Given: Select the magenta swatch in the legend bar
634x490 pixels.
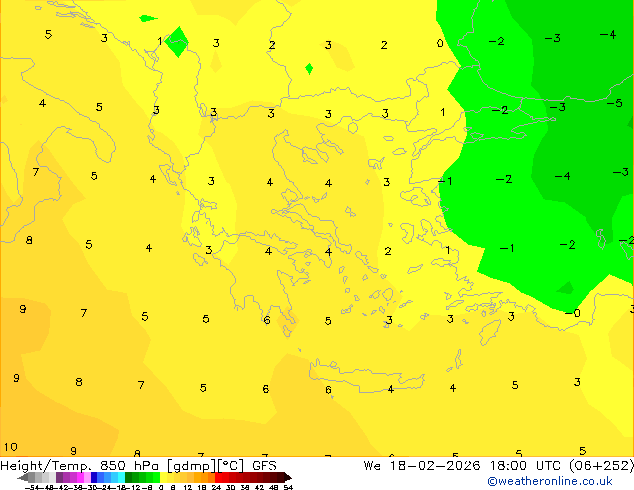Looking at the screenshot, I should click(80, 477).
